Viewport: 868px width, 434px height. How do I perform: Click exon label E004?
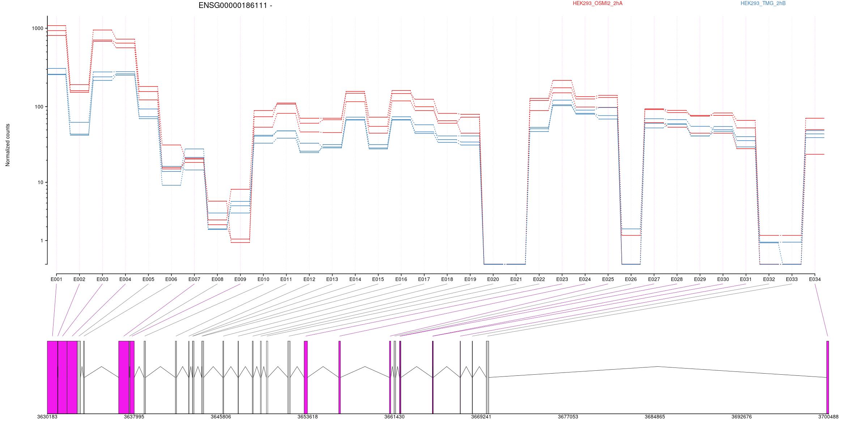tap(125, 279)
